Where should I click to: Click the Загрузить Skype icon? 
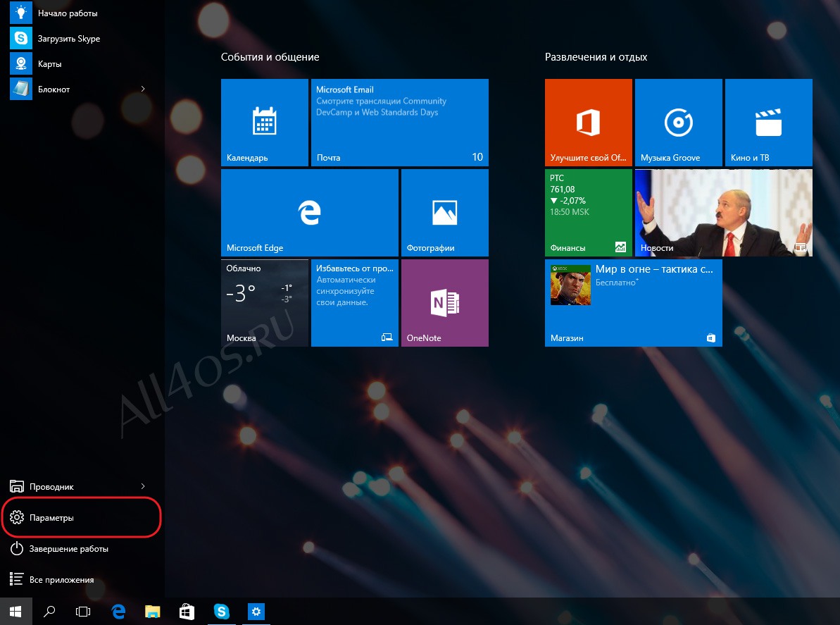point(21,38)
